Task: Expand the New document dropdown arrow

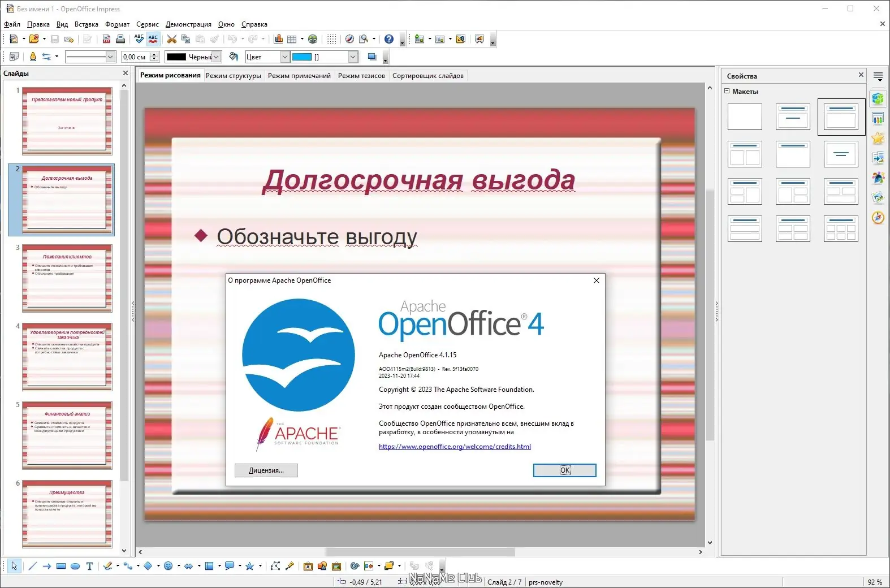Action: (x=24, y=39)
